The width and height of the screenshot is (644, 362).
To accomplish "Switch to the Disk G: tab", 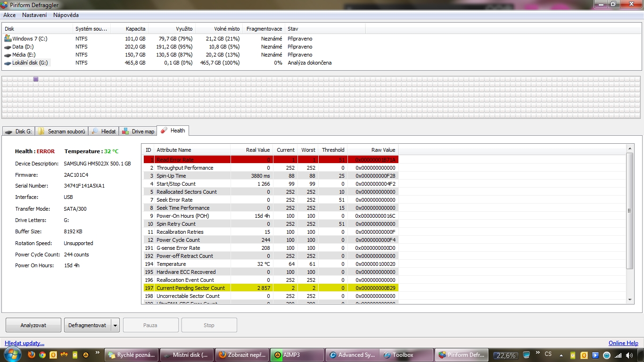I will click(x=19, y=132).
